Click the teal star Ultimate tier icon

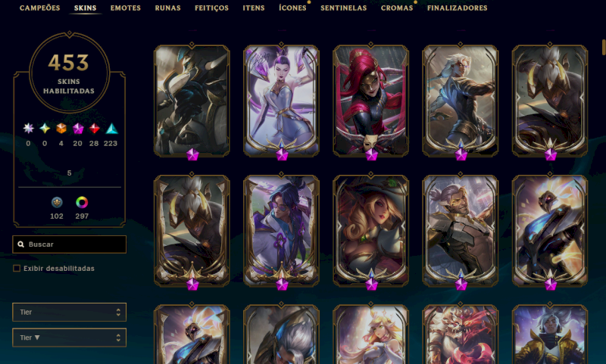tap(45, 128)
